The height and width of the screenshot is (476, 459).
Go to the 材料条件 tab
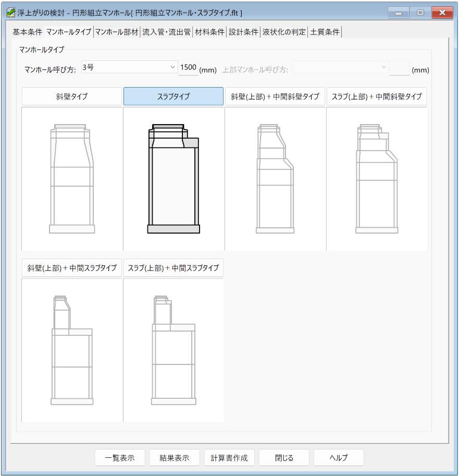click(x=209, y=32)
